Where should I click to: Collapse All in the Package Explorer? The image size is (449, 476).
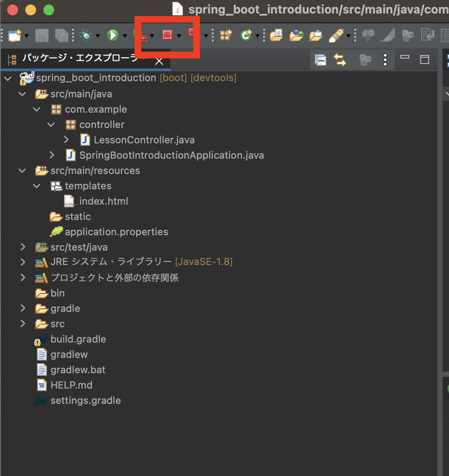click(321, 59)
